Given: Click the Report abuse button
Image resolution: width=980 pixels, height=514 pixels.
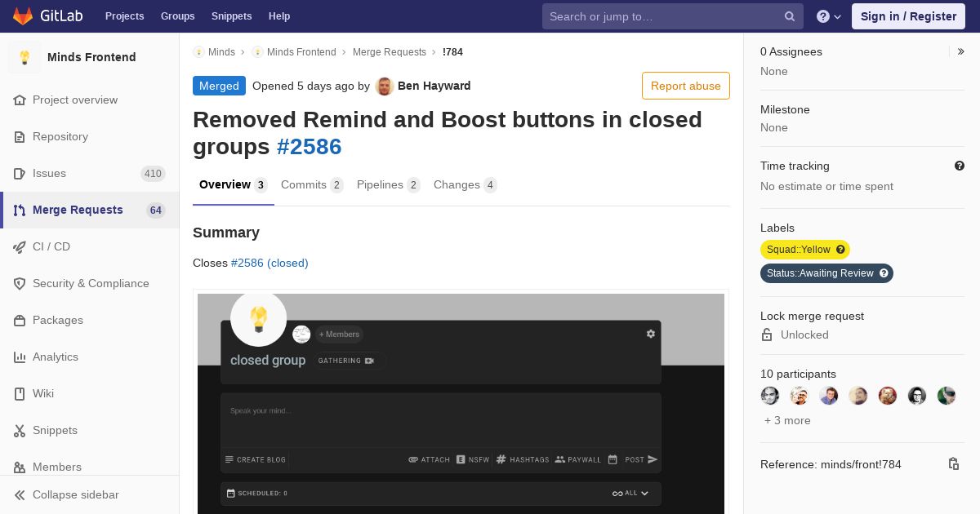Looking at the screenshot, I should (x=686, y=86).
